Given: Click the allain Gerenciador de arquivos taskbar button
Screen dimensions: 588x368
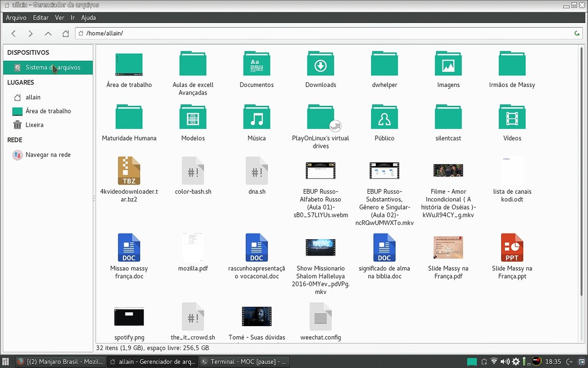Looking at the screenshot, I should coord(152,362).
